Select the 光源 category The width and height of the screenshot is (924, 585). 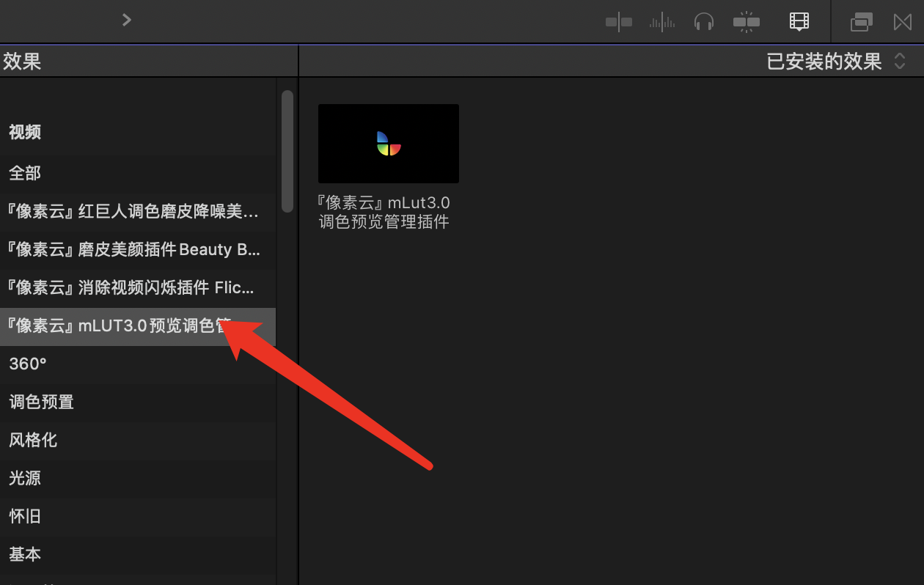pos(138,478)
